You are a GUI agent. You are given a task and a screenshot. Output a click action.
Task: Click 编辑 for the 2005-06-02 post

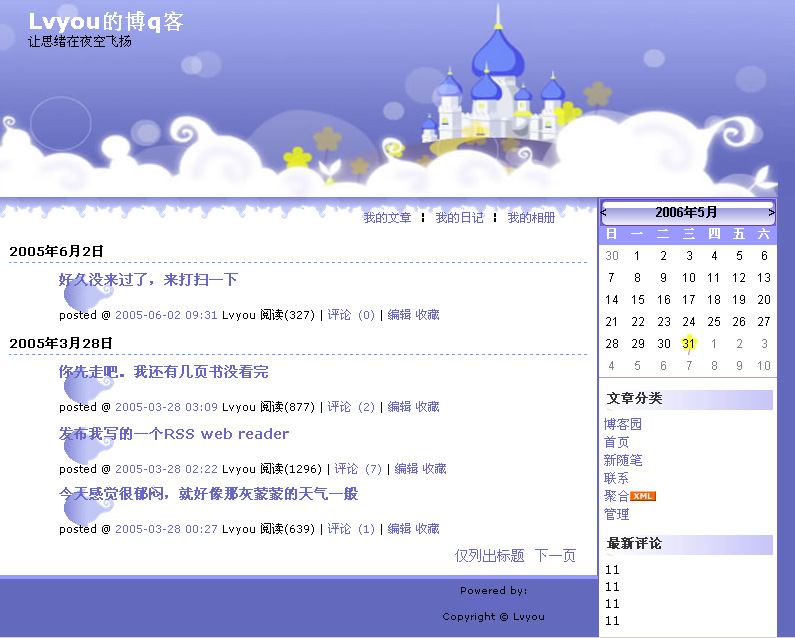tap(399, 315)
